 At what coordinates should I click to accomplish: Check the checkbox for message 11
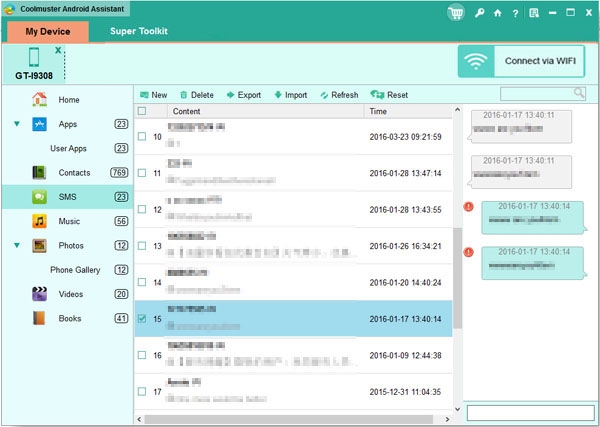142,173
